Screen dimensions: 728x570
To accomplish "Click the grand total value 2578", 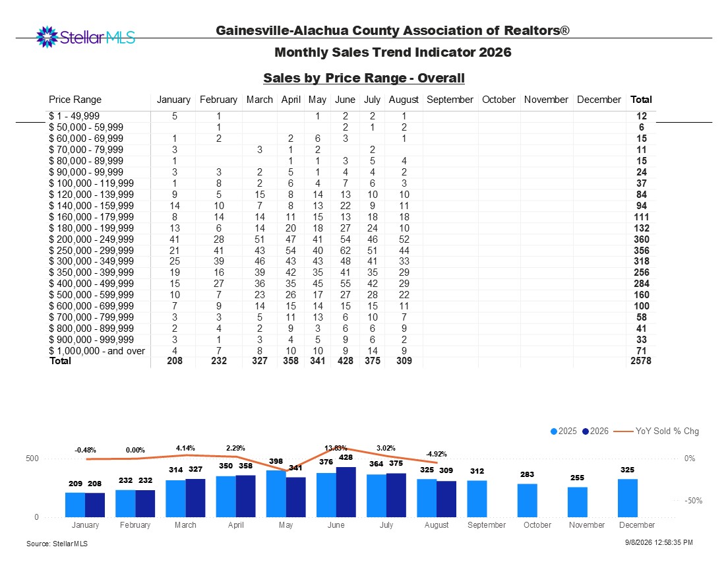I will click(641, 361).
